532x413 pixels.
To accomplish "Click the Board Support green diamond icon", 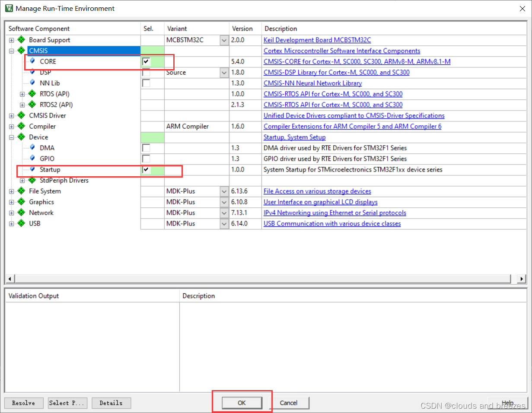I will (x=21, y=40).
